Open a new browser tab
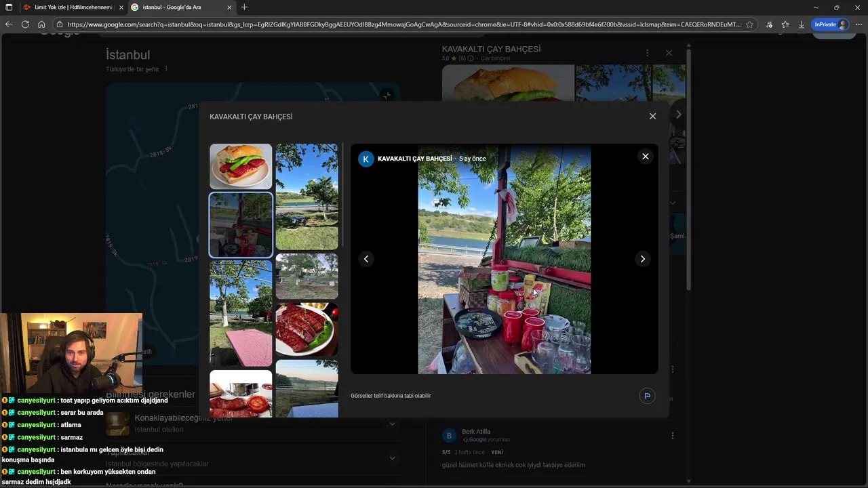Viewport: 868px width, 488px height. click(x=244, y=7)
